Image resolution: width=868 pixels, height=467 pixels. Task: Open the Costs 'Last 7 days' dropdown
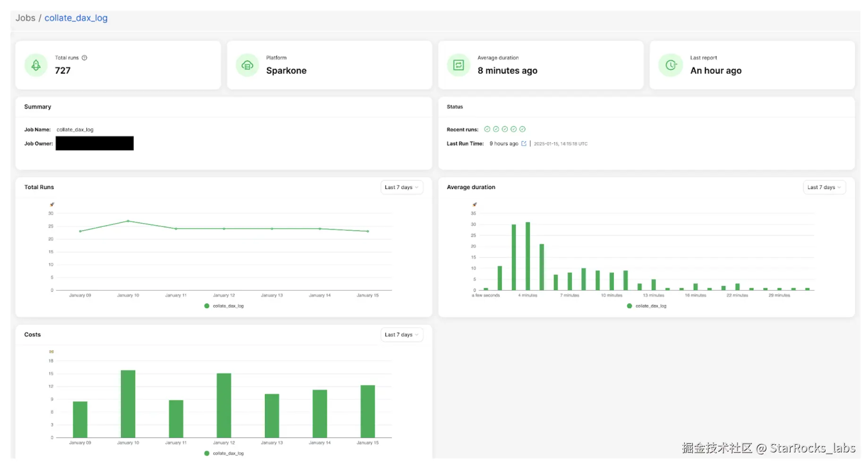(402, 335)
